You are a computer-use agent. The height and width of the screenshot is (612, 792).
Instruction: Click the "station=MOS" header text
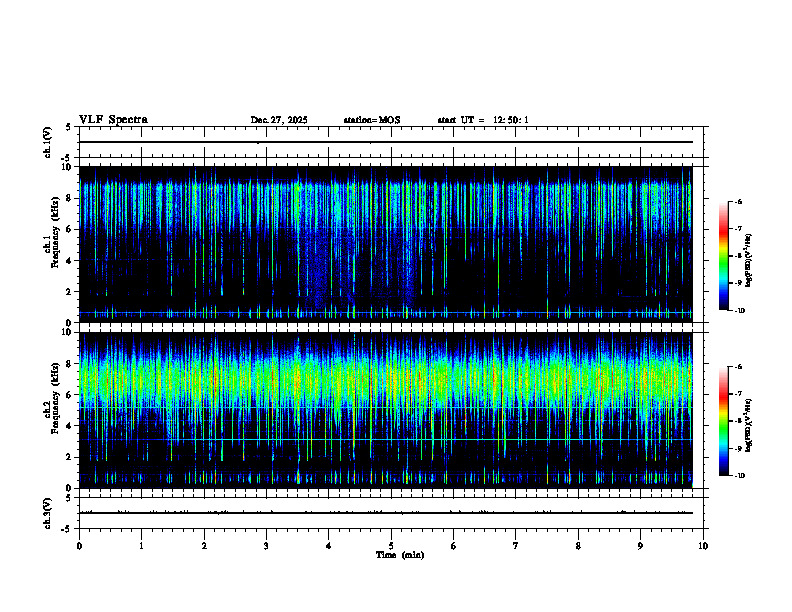point(372,120)
